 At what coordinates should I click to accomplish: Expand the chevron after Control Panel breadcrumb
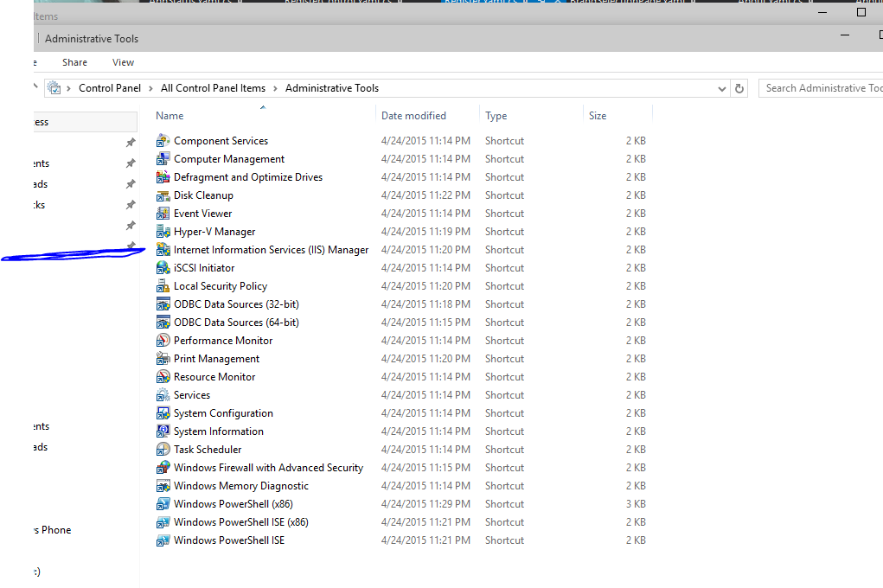151,88
